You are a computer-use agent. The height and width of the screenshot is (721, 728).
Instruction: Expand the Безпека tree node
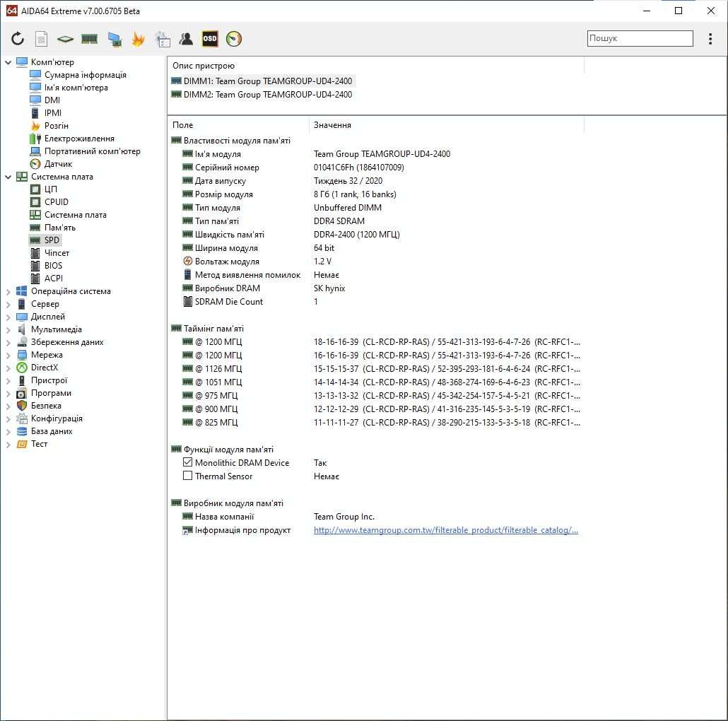point(8,406)
